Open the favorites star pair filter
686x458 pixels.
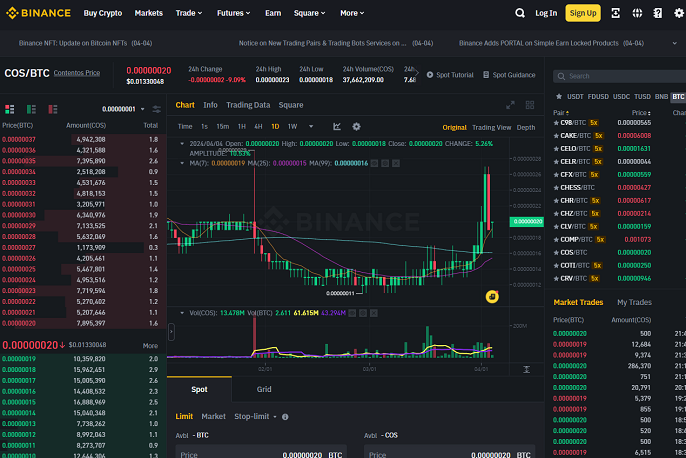click(559, 97)
